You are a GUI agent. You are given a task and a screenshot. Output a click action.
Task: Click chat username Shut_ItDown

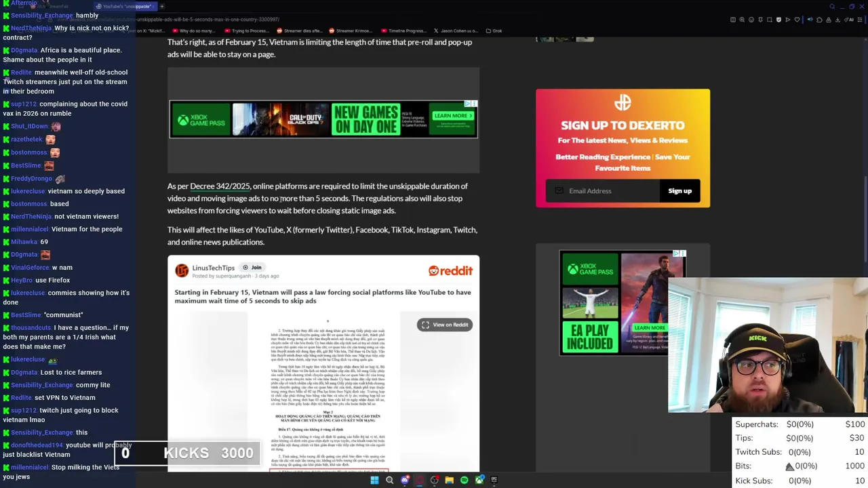click(x=29, y=126)
